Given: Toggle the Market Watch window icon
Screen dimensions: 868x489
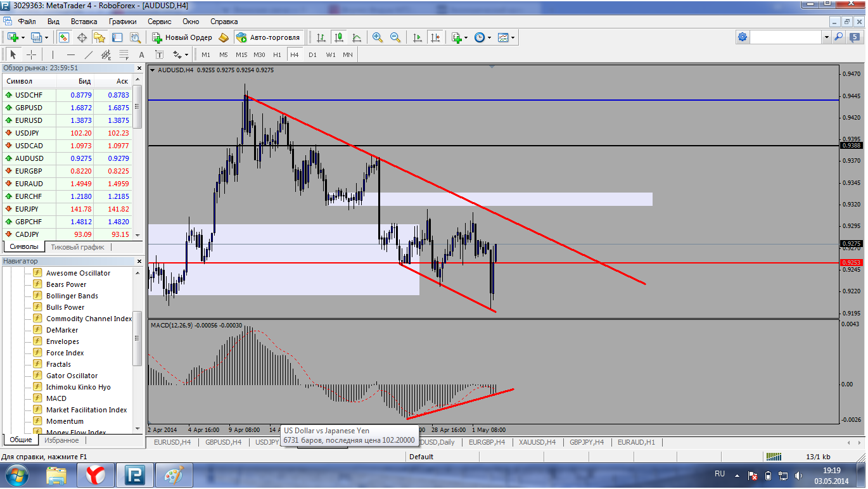Looking at the screenshot, I should pos(63,37).
